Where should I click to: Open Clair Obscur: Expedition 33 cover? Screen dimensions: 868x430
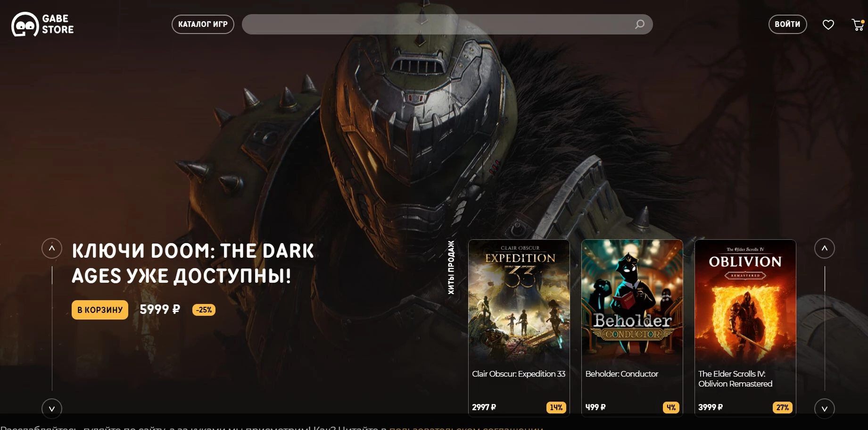519,302
